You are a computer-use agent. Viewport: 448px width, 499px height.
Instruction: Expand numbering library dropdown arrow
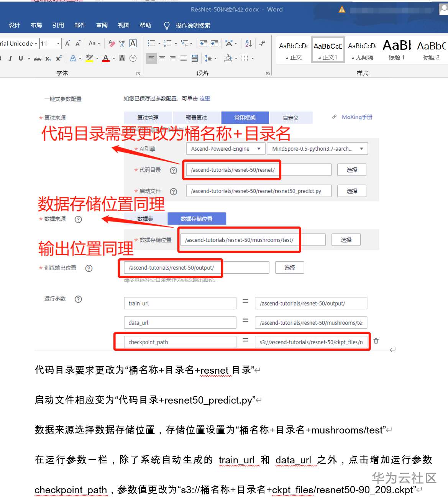(176, 43)
